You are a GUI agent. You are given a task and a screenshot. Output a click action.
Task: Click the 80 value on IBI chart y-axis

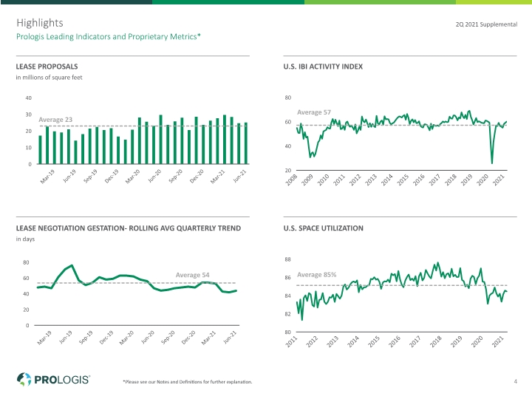pyautogui.click(x=287, y=98)
